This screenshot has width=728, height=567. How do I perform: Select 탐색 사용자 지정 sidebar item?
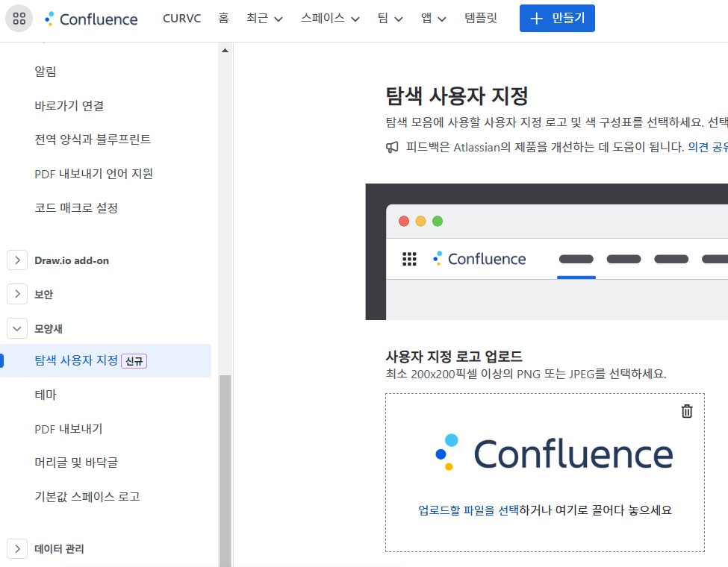[106, 360]
